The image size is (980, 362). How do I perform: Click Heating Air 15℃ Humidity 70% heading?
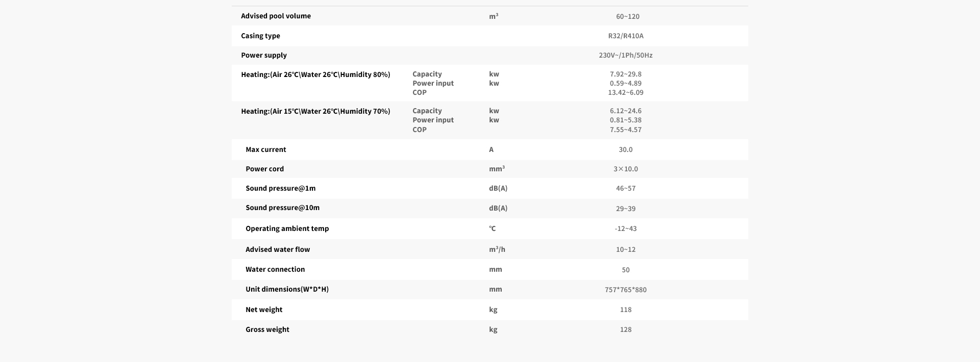(x=315, y=111)
